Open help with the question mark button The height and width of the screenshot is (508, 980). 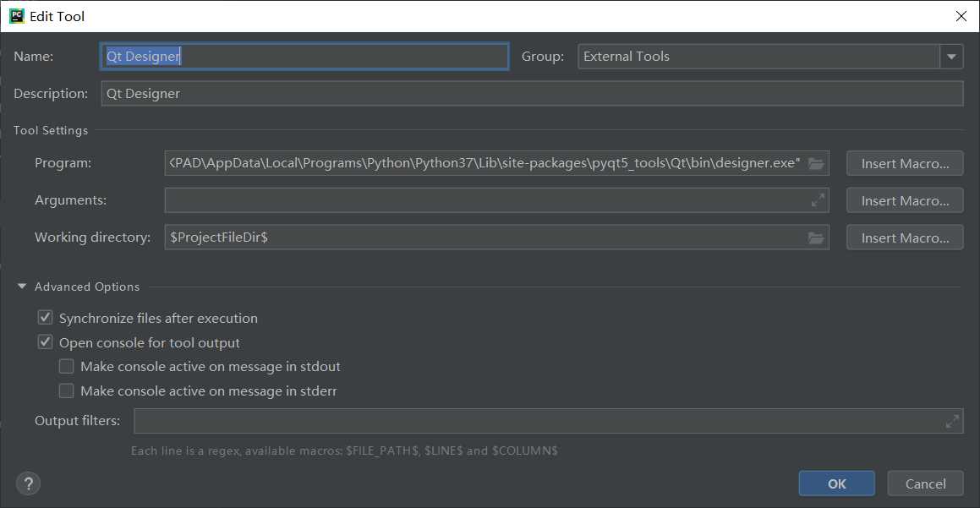[28, 483]
